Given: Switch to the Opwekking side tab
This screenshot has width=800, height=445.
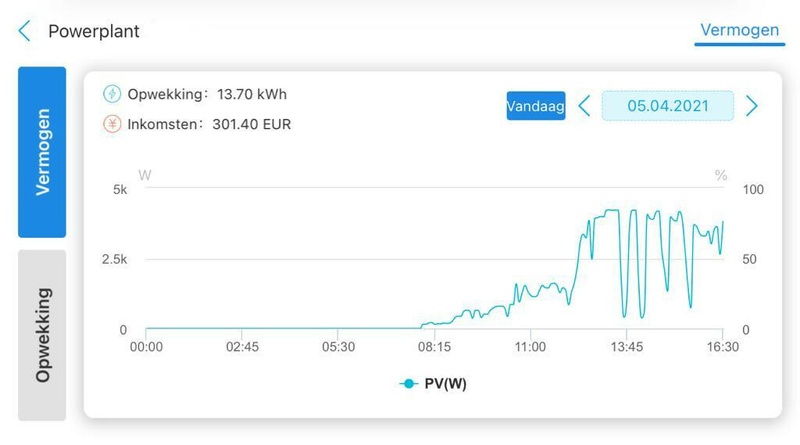Looking at the screenshot, I should (x=42, y=335).
